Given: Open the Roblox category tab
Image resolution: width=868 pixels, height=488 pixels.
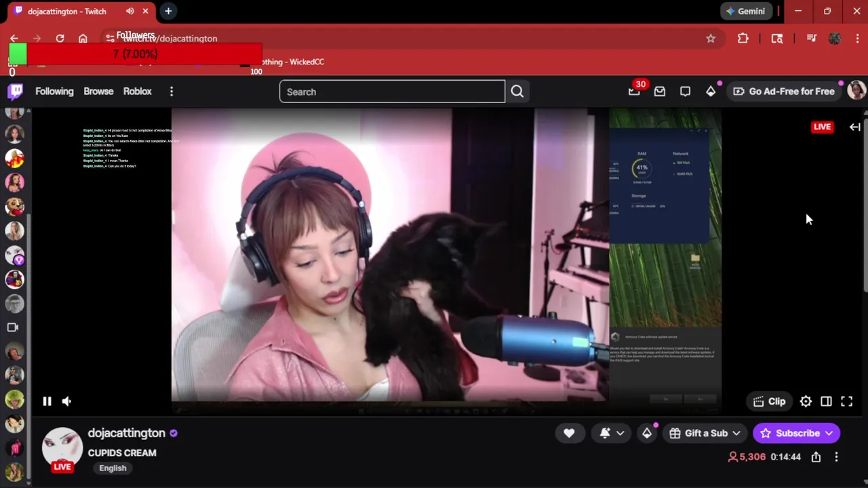Looking at the screenshot, I should pyautogui.click(x=137, y=91).
